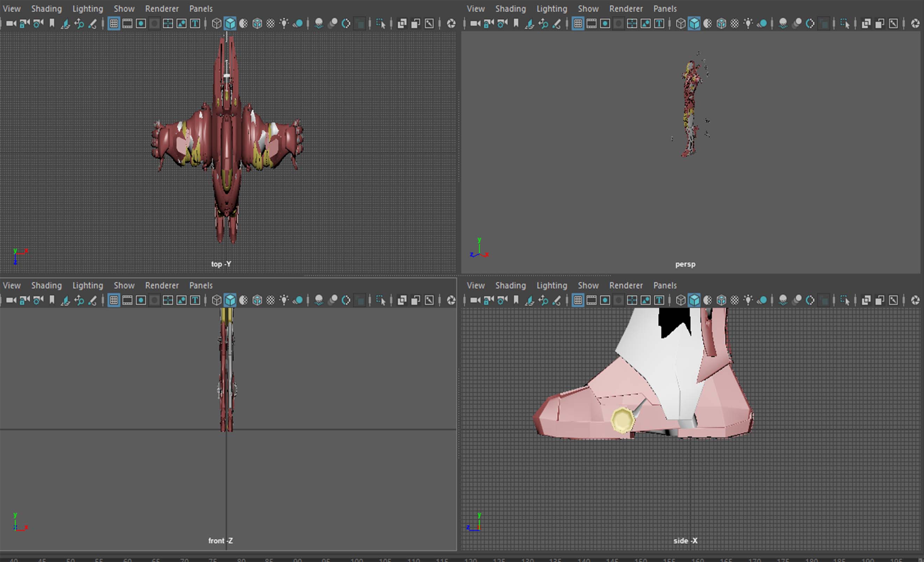
Task: Click smooth shade all cube in front view
Action: click(x=230, y=300)
